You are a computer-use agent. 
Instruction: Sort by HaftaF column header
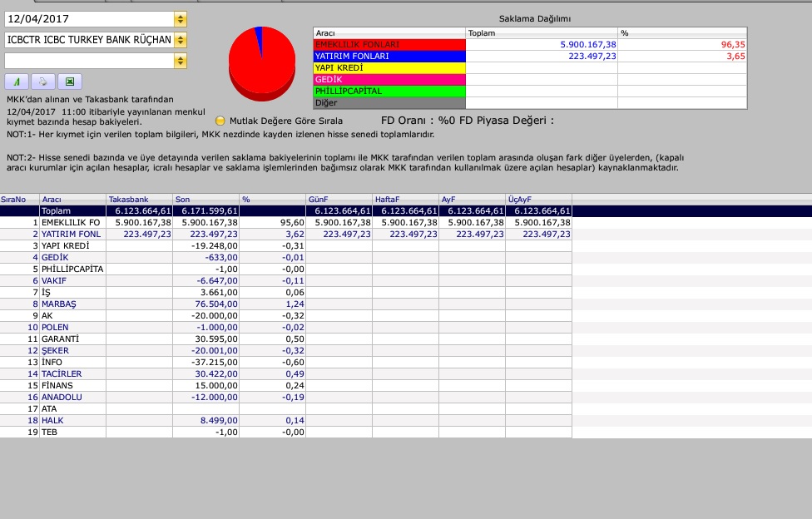(x=405, y=200)
